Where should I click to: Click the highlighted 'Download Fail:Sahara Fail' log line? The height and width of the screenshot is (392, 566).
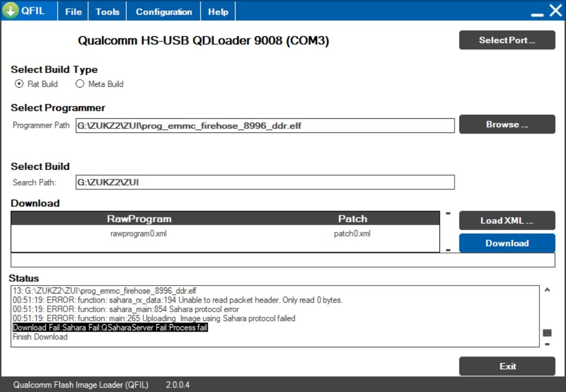tap(110, 328)
